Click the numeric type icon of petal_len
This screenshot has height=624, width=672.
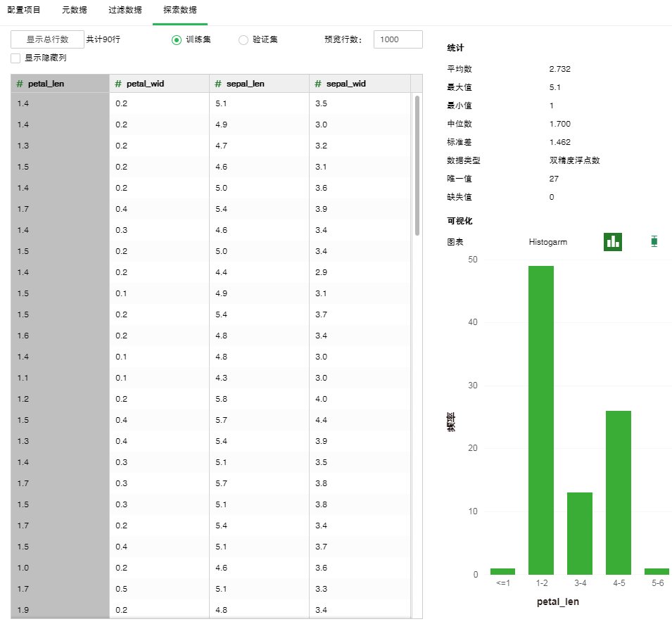coord(20,84)
